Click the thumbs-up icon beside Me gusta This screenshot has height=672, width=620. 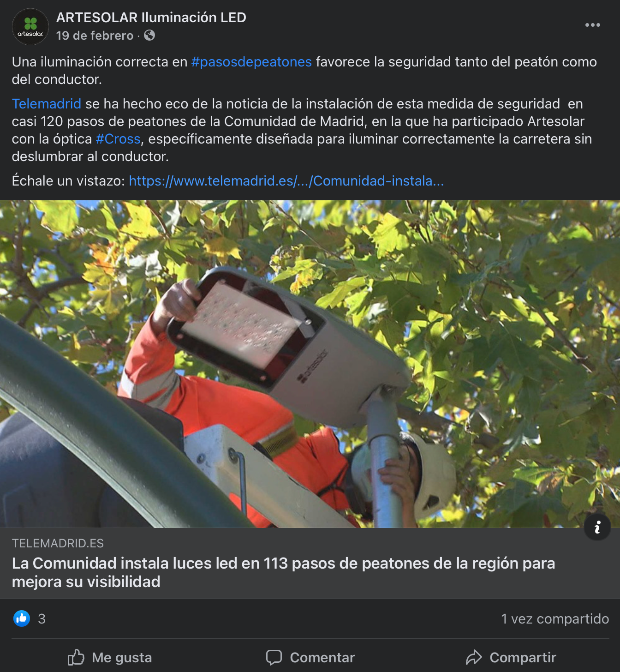click(76, 657)
